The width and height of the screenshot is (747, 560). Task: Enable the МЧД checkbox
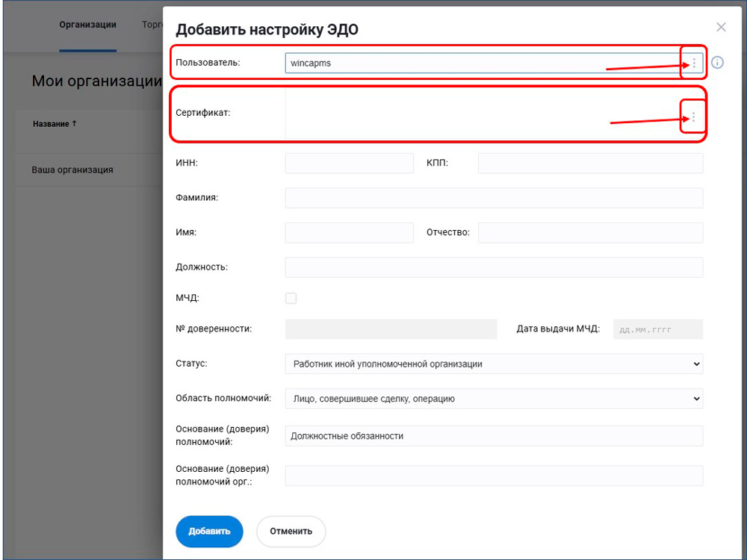291,299
